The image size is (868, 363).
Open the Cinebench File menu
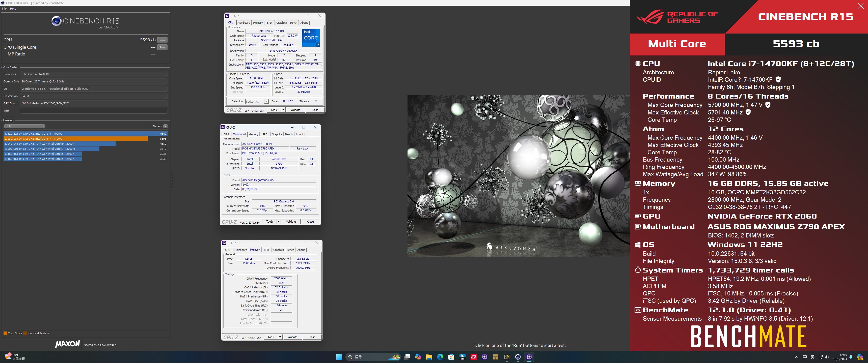(4, 9)
